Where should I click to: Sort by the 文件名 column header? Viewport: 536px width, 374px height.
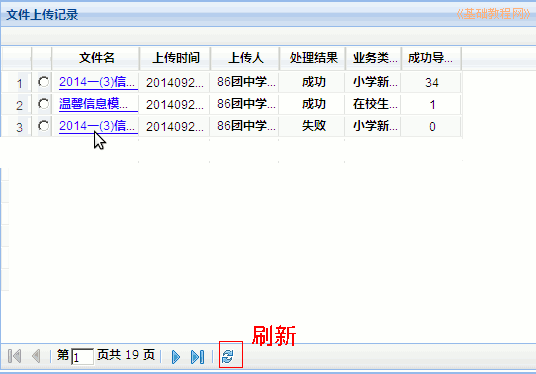[96, 58]
